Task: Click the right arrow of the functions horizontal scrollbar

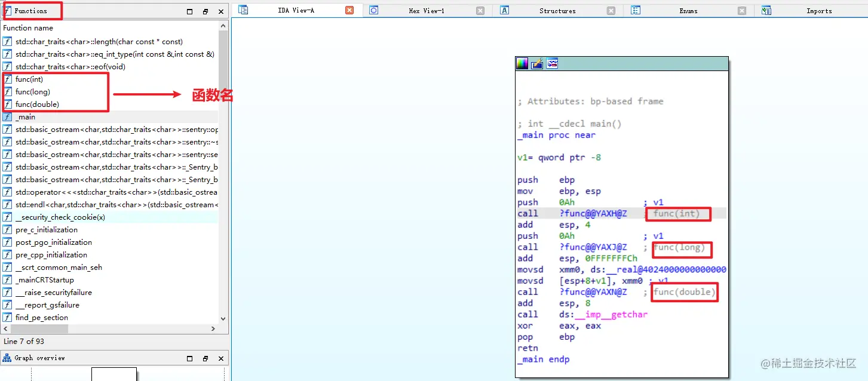Action: [x=213, y=328]
